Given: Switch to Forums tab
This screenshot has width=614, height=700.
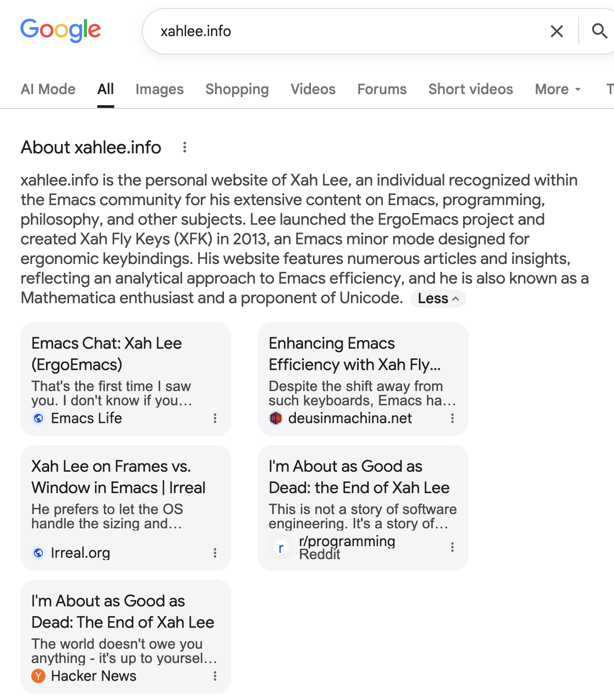Looking at the screenshot, I should click(x=382, y=89).
